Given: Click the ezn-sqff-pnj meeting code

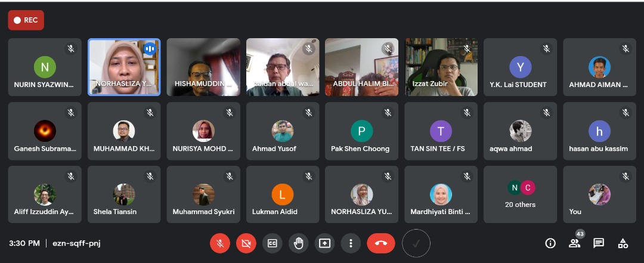Looking at the screenshot, I should coord(76,243).
